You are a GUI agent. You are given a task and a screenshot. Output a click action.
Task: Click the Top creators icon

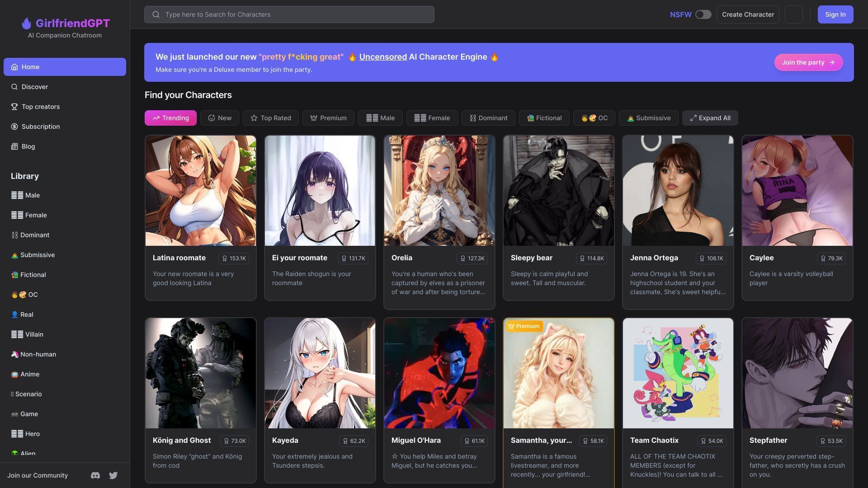click(x=14, y=107)
